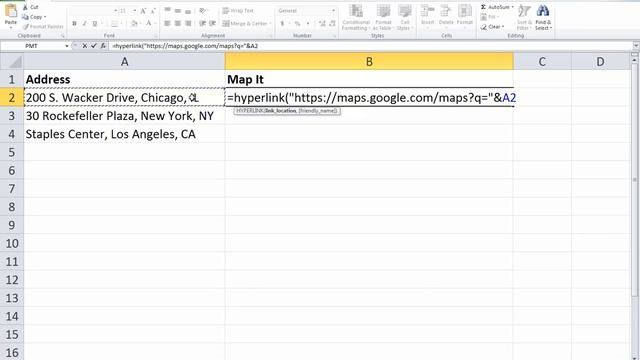640x360 pixels.
Task: Open the Fill dropdown
Action: coord(489,17)
